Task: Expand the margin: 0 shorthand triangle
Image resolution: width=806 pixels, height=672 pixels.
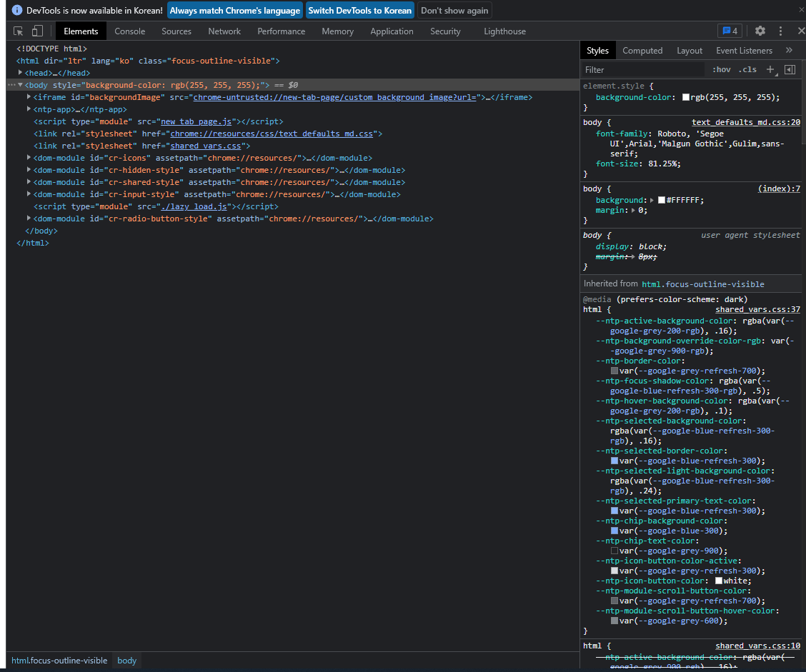Action: [633, 210]
